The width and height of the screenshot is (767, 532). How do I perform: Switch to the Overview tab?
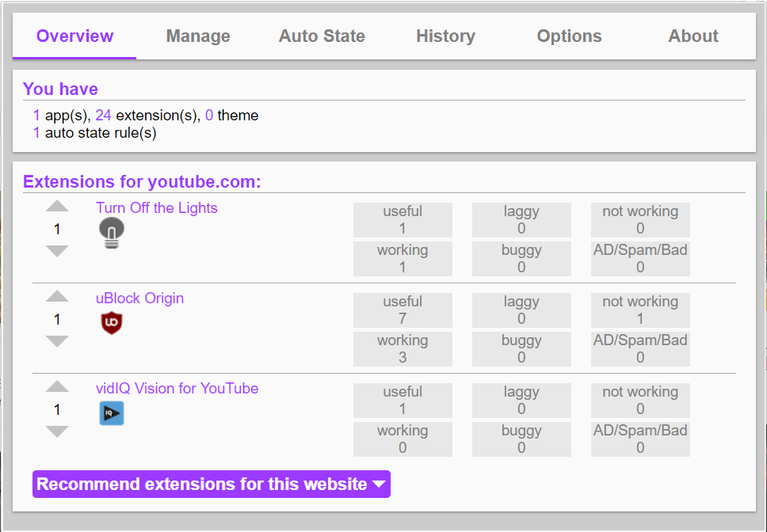point(74,36)
